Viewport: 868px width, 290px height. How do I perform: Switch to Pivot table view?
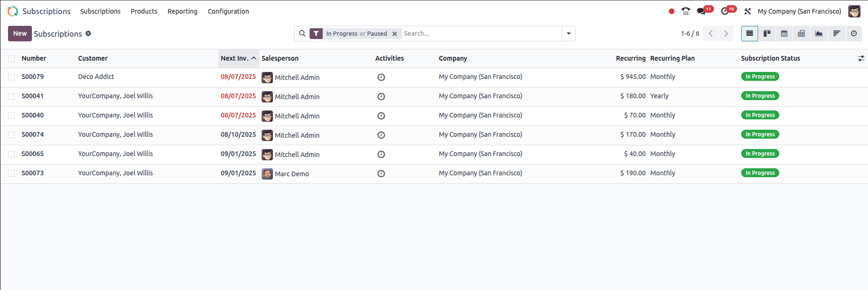(x=801, y=33)
